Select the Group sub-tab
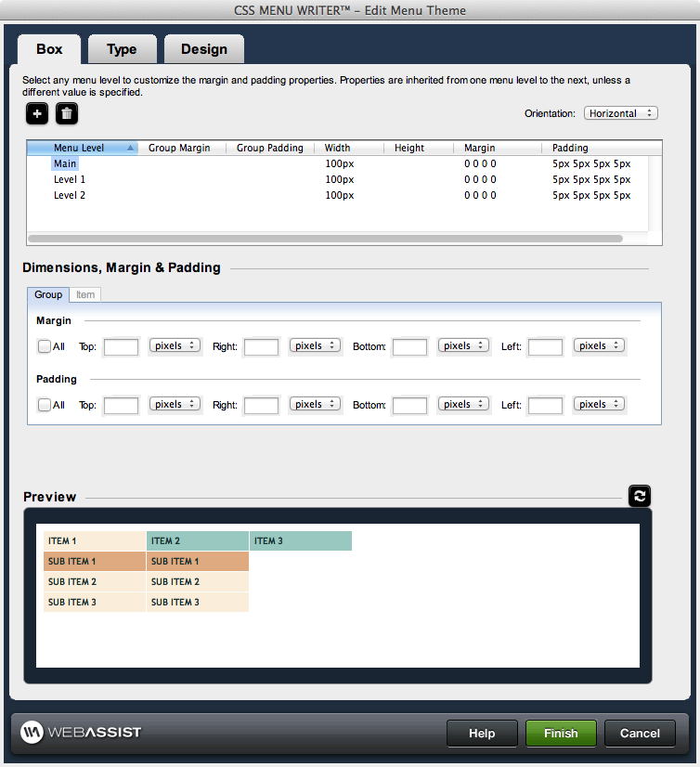Screen dimensions: 700x767 point(48,294)
